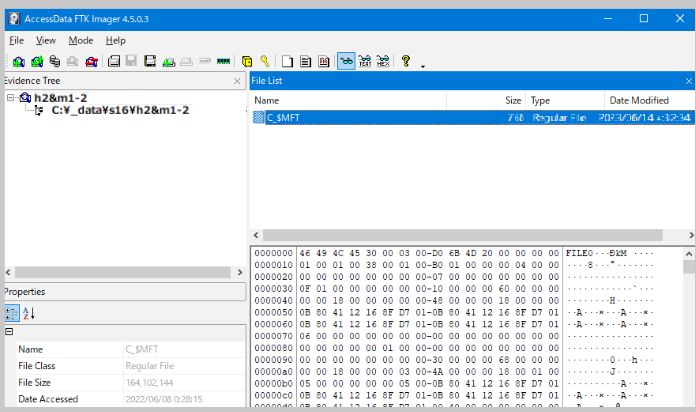
Task: Open the View menu
Action: [46, 41]
